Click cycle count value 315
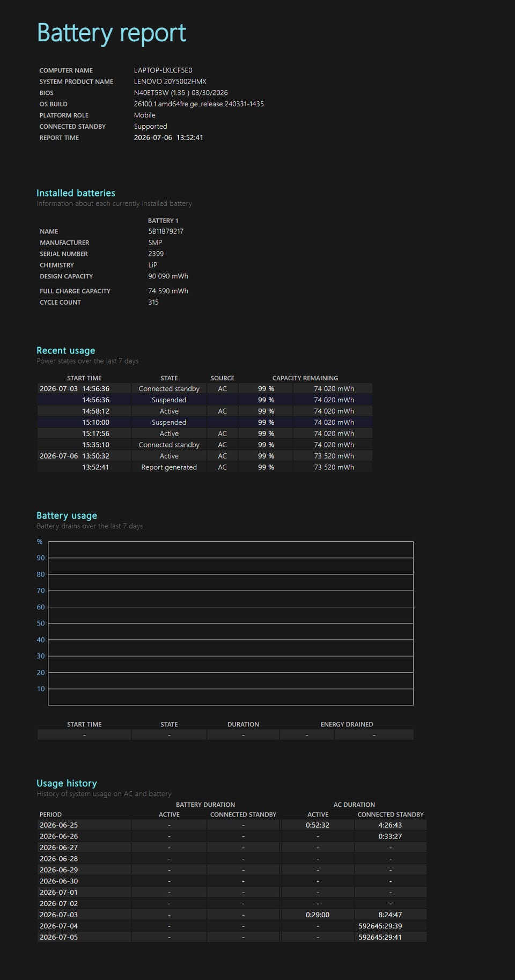This screenshot has width=515, height=980. tap(153, 303)
